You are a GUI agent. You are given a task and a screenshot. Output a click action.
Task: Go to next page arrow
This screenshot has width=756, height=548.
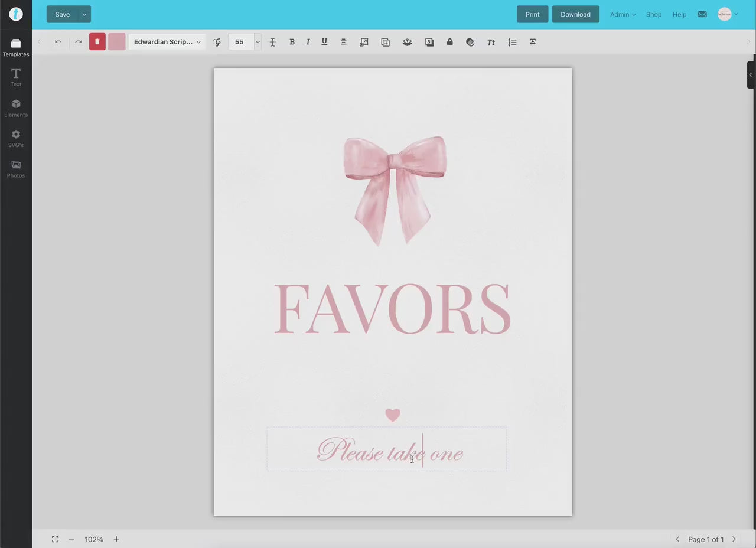click(734, 539)
